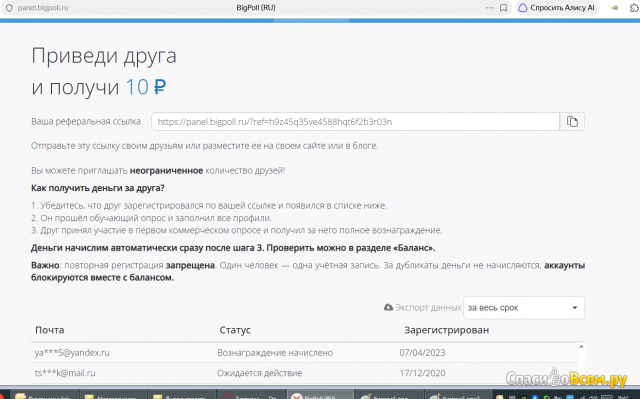Viewport: 640px width, 399px height.
Task: Click the 'Вознаграждение начислено' status cell
Action: (x=275, y=352)
